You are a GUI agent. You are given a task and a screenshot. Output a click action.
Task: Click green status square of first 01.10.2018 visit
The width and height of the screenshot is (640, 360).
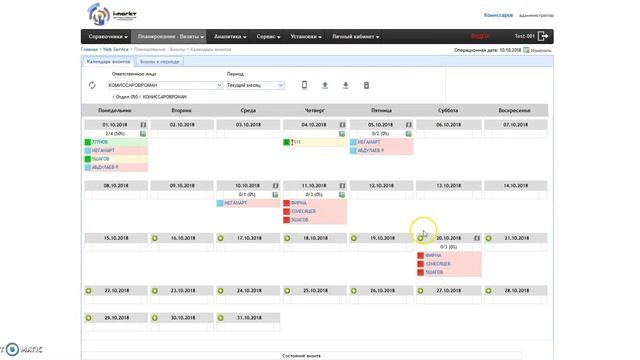coord(88,142)
